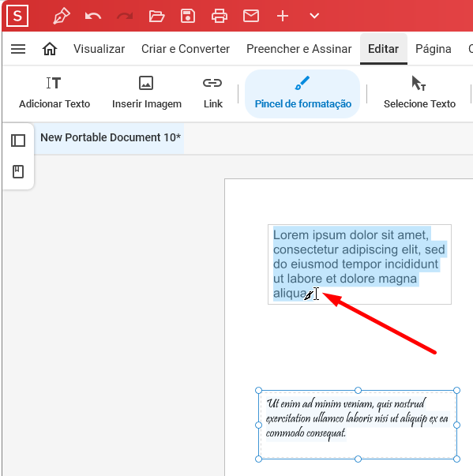Toggle the side panel layout icon

pyautogui.click(x=18, y=141)
